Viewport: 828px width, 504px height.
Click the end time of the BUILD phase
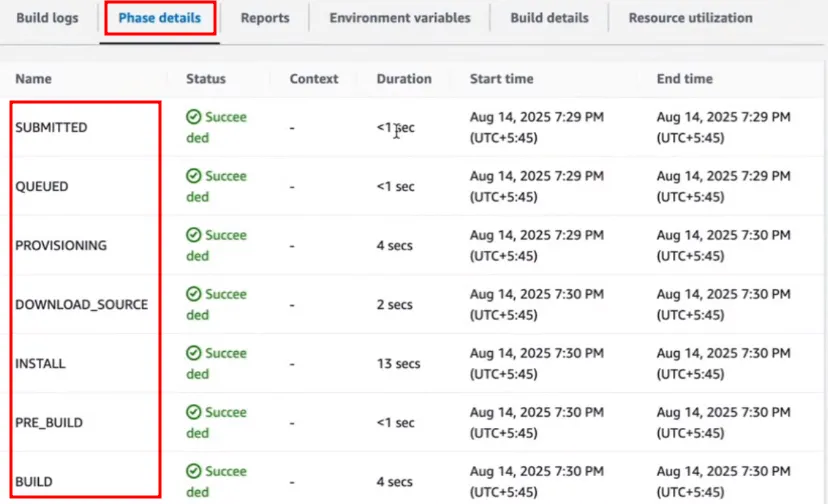click(723, 482)
